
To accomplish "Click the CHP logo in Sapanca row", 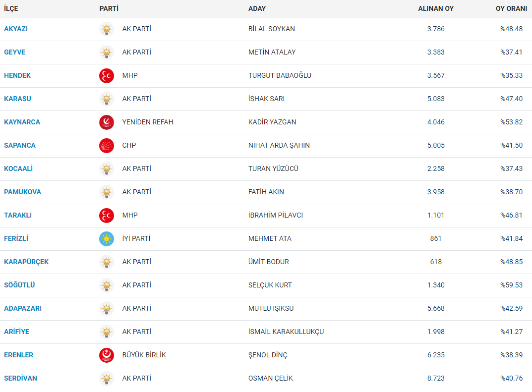I will (107, 146).
